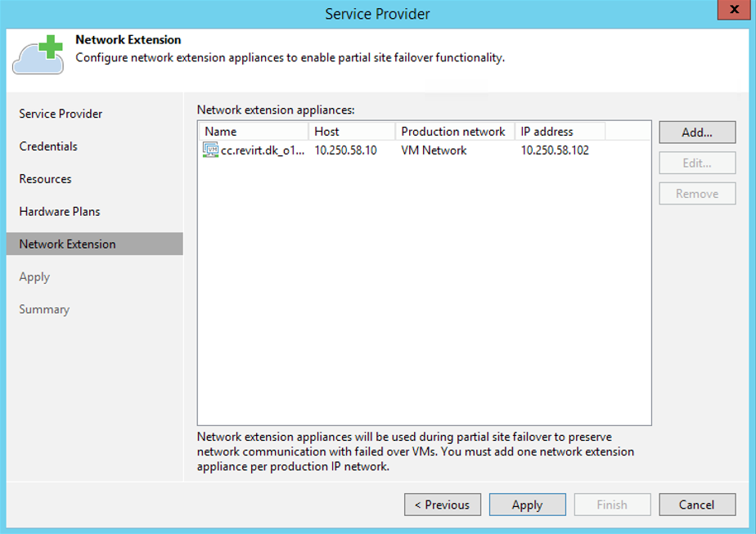The height and width of the screenshot is (534, 756).
Task: Click the cloud plus wizard icon
Action: point(38,55)
